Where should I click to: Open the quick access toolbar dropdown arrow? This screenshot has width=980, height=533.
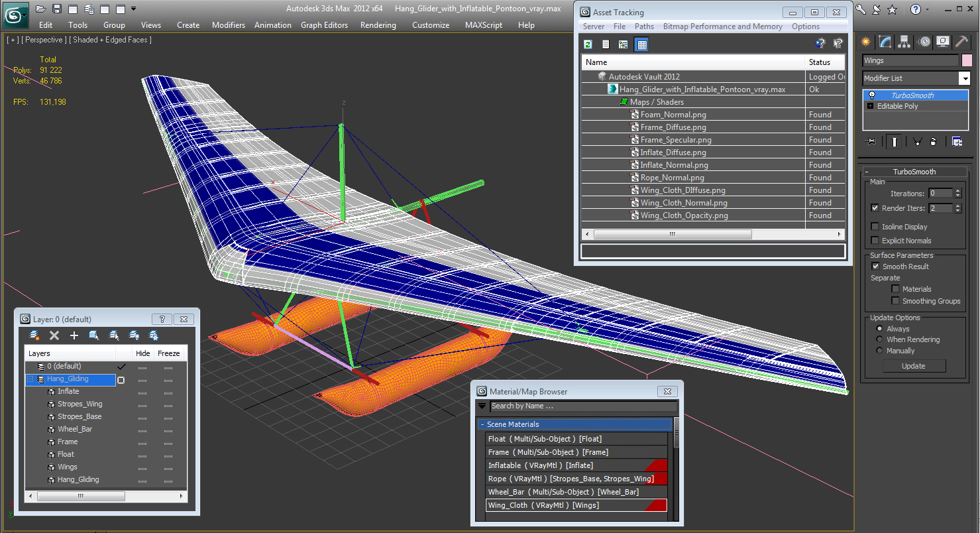(133, 9)
